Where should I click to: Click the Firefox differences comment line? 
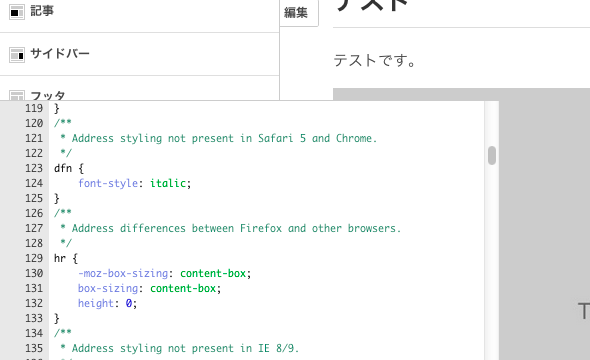coord(230,228)
